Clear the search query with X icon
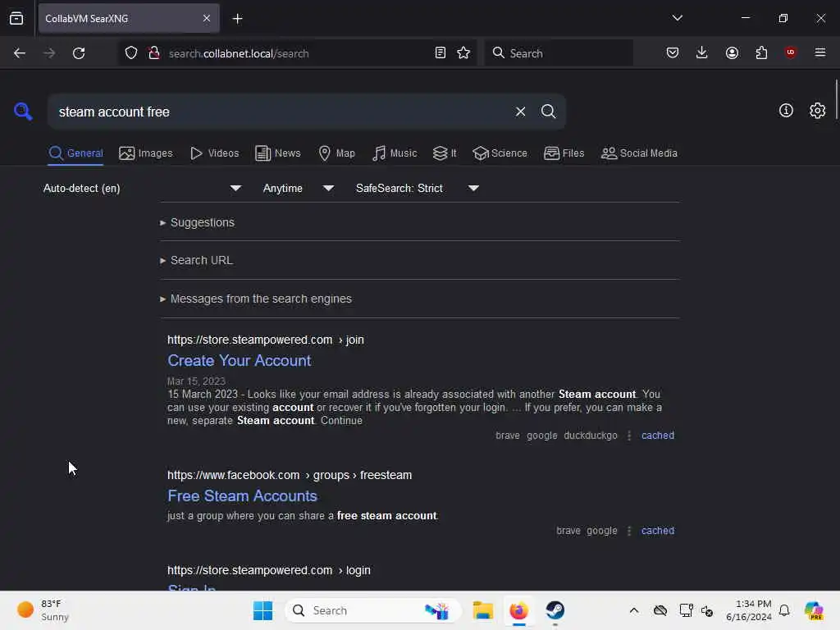 coord(520,112)
